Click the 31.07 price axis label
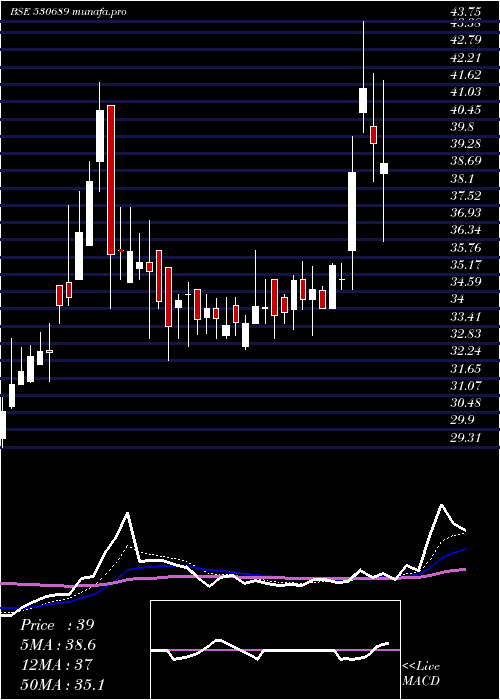 [465, 386]
